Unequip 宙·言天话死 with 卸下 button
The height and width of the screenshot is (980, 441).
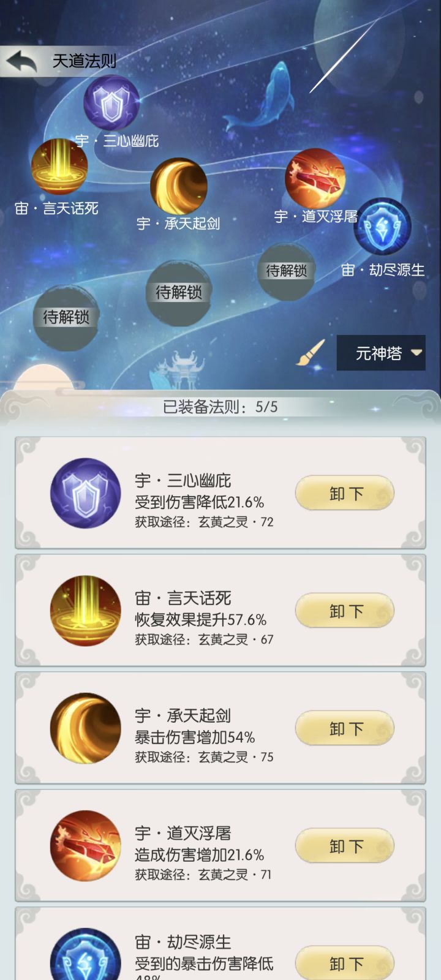[x=345, y=611]
